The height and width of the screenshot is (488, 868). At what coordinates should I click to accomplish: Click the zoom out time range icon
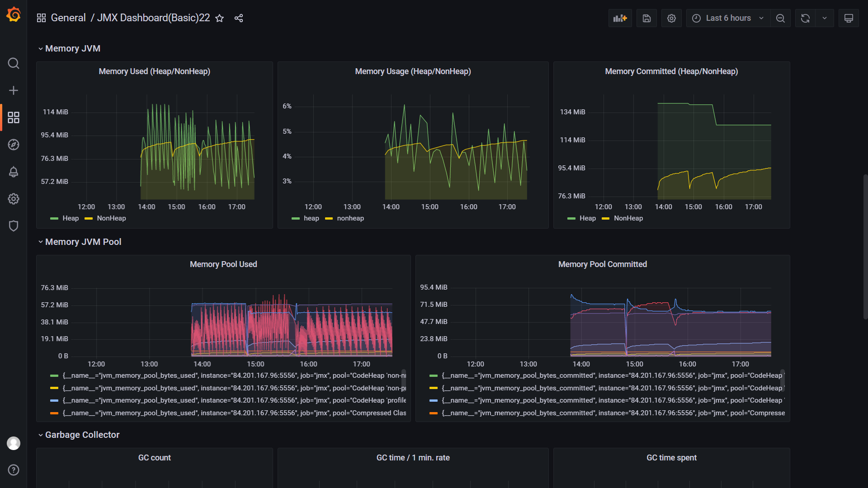point(780,18)
